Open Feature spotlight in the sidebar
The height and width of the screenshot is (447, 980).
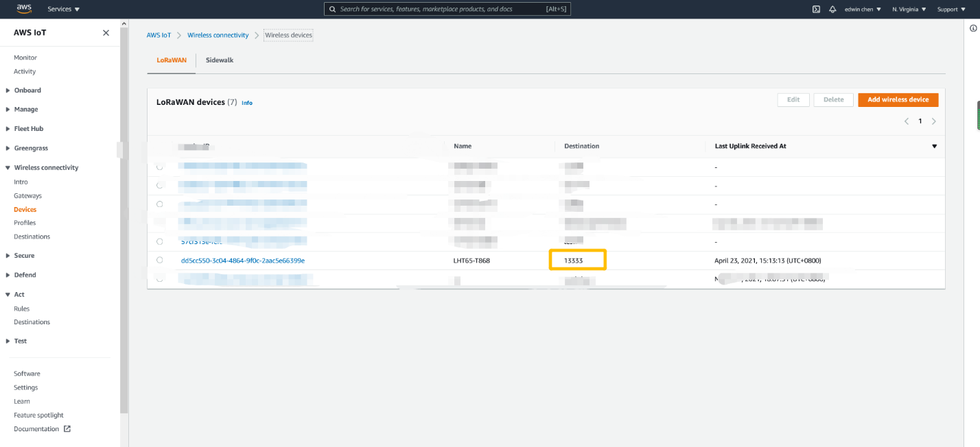(x=38, y=415)
